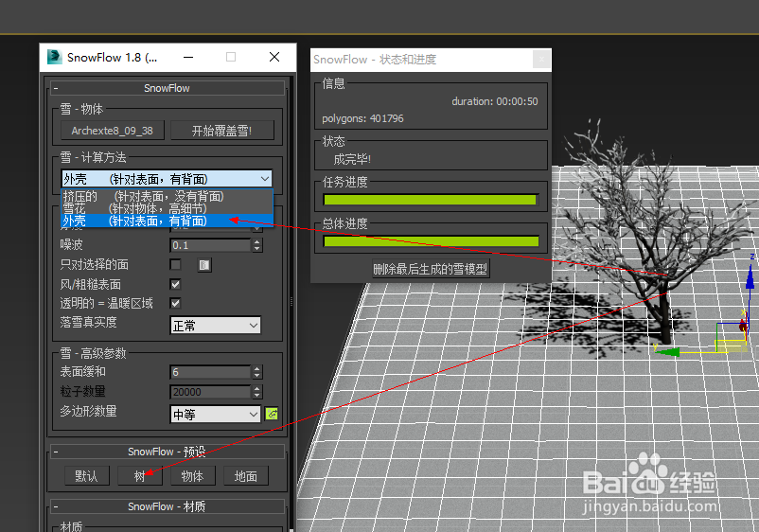Click the 树 preset button
The height and width of the screenshot is (532, 759).
[x=139, y=476]
